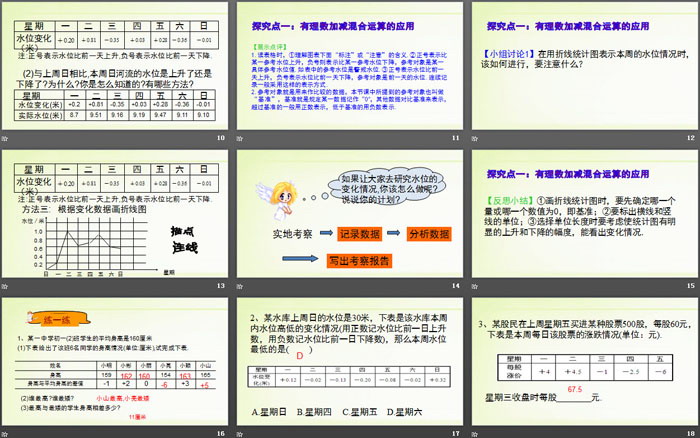The height and width of the screenshot is (438, 700).
Task: Click the orange 分析数据 box
Action: [x=429, y=234]
